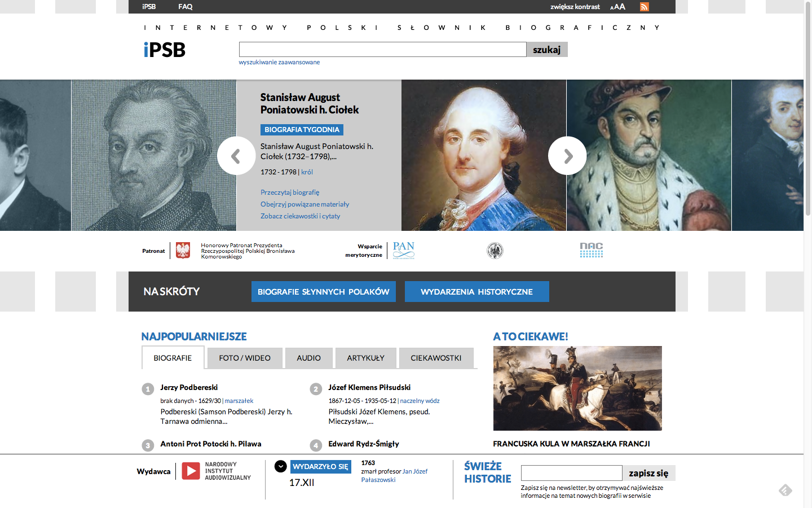Open the cavalry battle painting thumbnail

click(x=577, y=388)
